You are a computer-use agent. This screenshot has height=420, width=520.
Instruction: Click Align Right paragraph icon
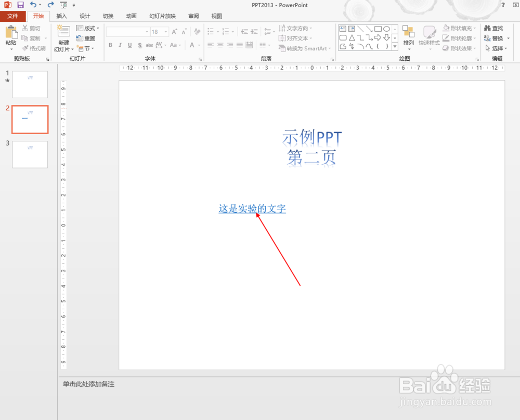[230, 45]
